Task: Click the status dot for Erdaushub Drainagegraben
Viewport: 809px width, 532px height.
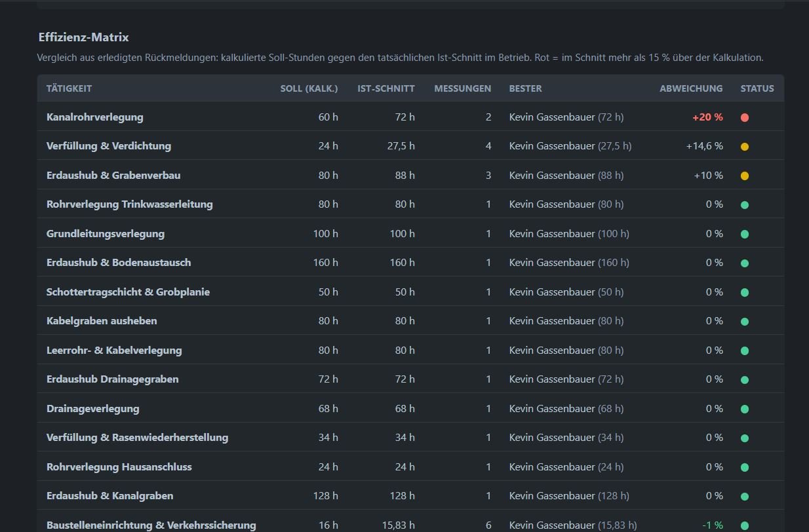Action: (745, 380)
